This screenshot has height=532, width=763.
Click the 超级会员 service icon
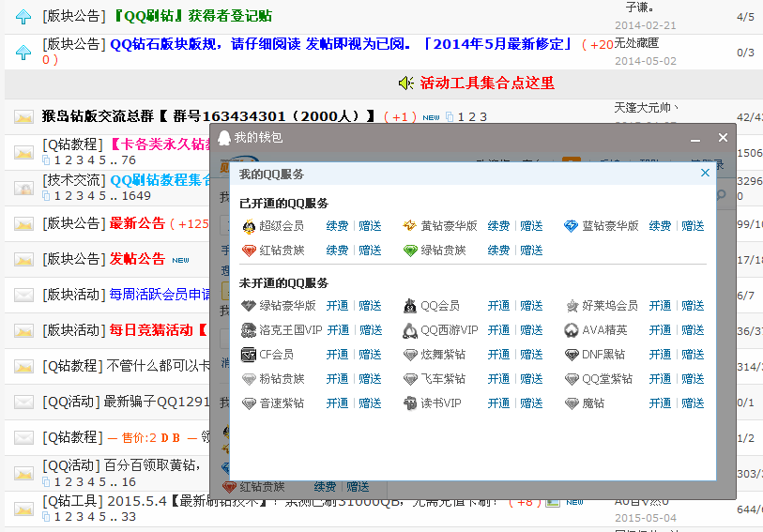click(249, 226)
